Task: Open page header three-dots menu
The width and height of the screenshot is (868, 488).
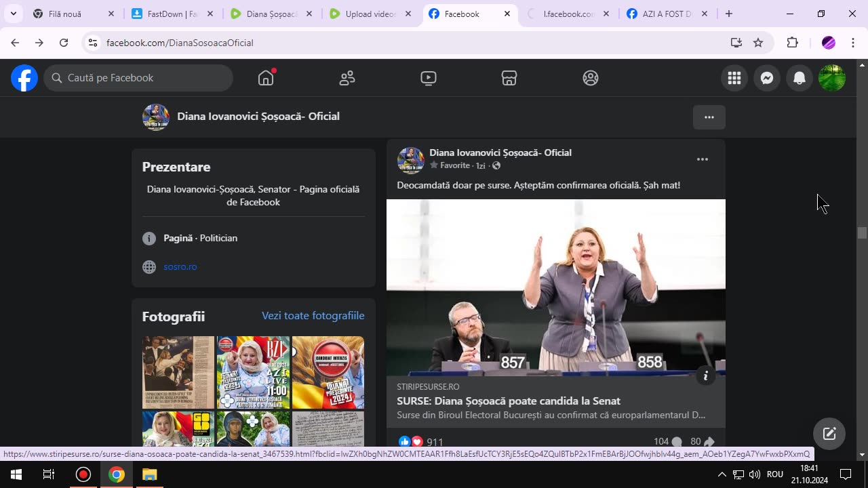Action: (x=709, y=117)
